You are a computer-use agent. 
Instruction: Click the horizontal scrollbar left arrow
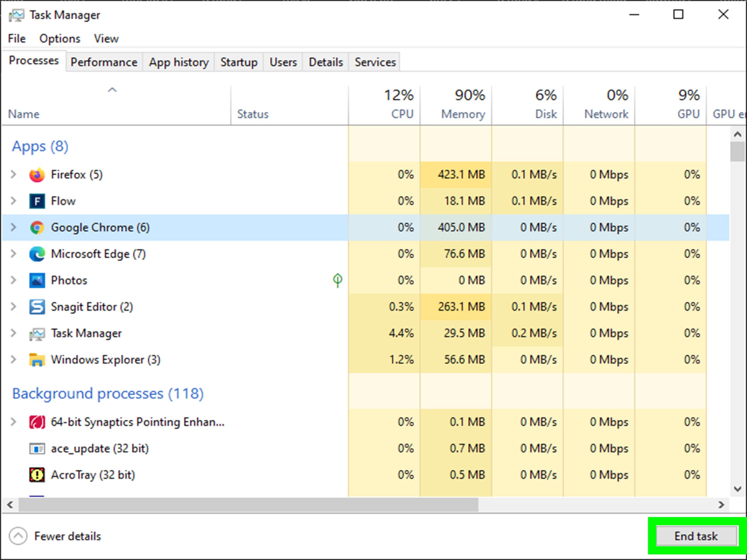pos(10,505)
